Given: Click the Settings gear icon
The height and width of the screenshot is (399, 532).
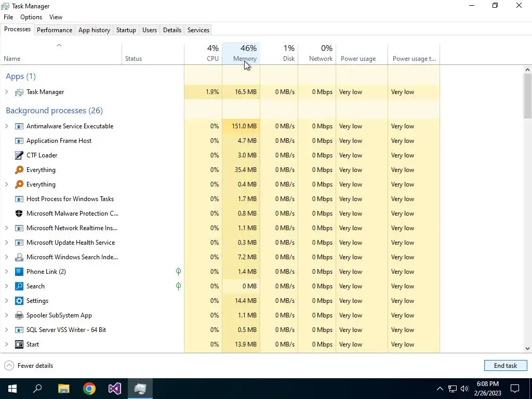Looking at the screenshot, I should pyautogui.click(x=19, y=301).
